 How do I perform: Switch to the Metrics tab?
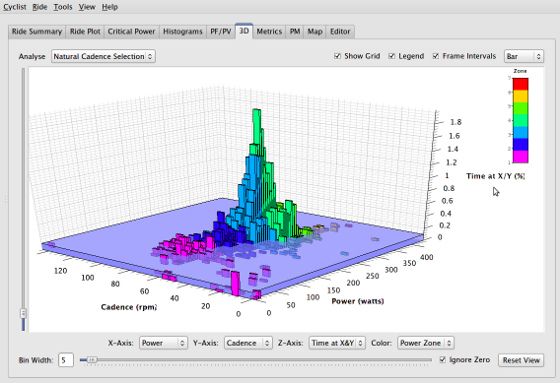tap(269, 31)
